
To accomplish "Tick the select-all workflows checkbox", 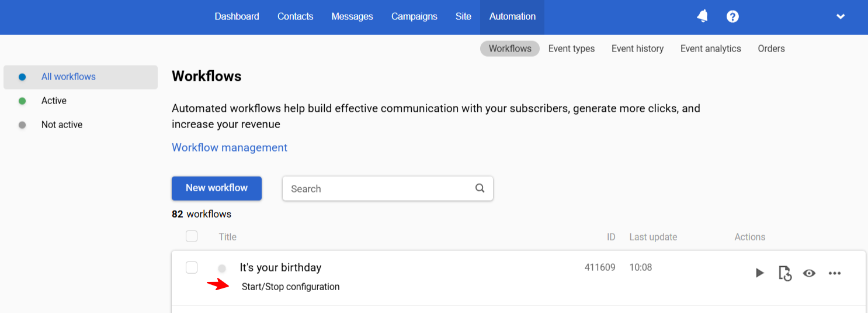I will [192, 236].
